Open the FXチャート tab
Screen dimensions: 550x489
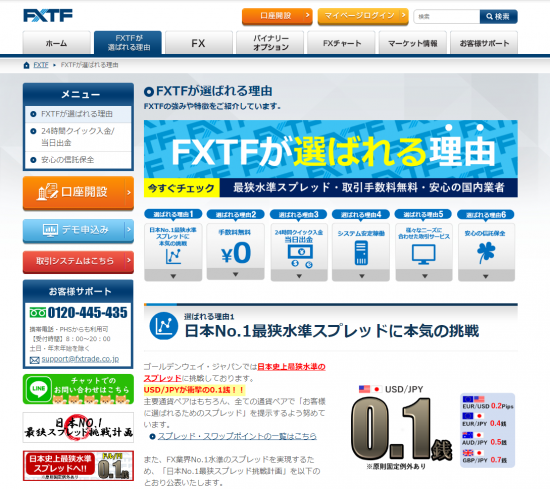pyautogui.click(x=341, y=43)
